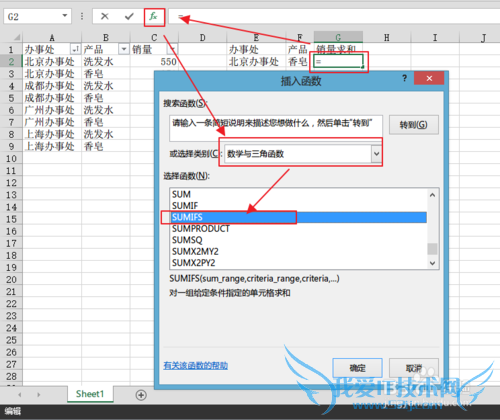Click the previous sheet navigation arrow
500x420 pixels.
tap(20, 395)
